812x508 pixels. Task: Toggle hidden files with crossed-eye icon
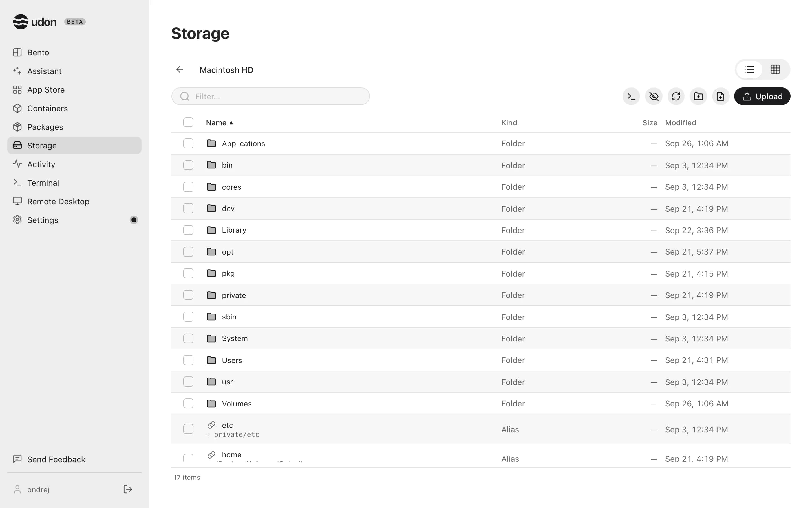pos(653,97)
